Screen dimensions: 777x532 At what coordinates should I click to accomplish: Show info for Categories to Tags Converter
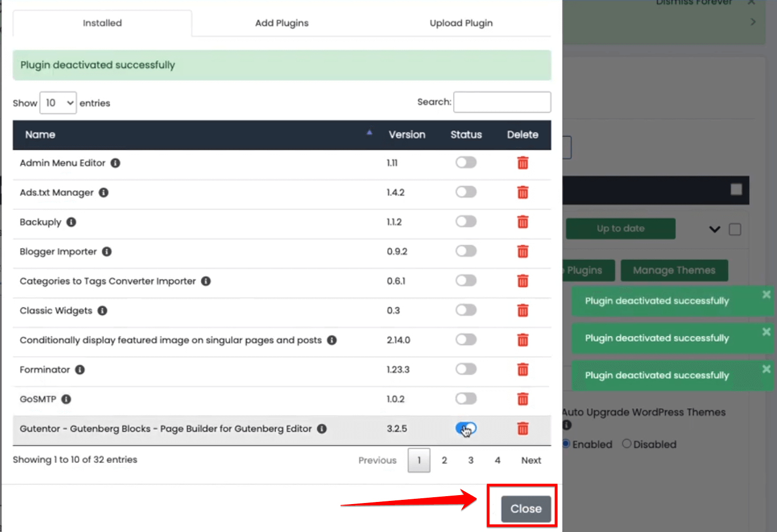(x=206, y=281)
